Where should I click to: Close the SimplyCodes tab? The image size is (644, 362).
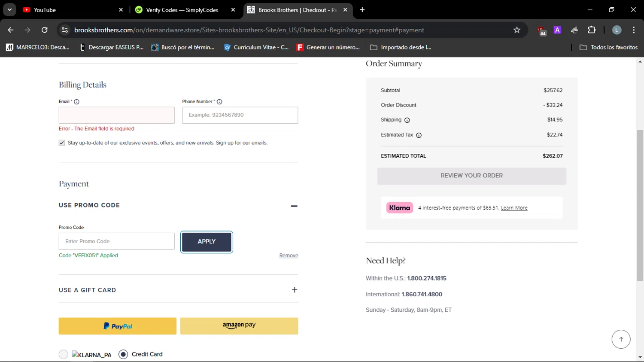[233, 9]
